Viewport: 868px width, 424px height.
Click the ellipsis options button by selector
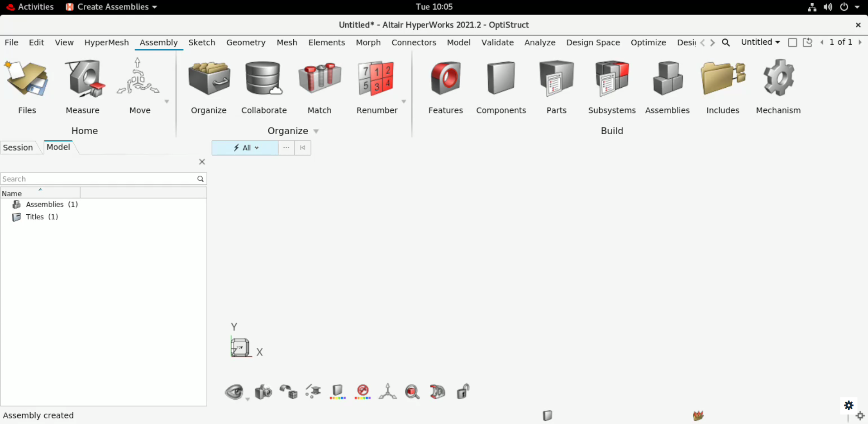(286, 148)
